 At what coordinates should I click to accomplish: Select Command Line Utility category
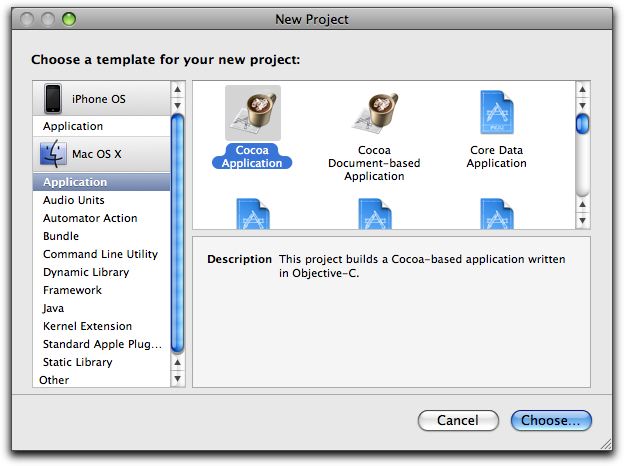(102, 254)
